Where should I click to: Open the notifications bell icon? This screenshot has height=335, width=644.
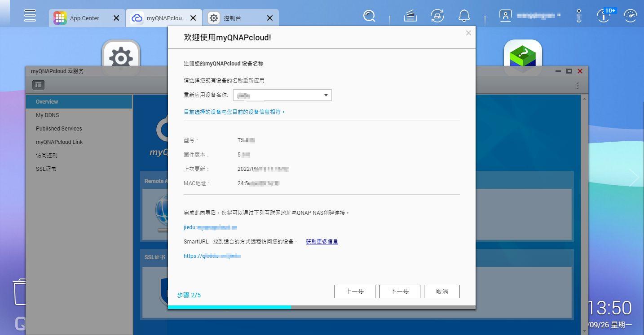[464, 16]
